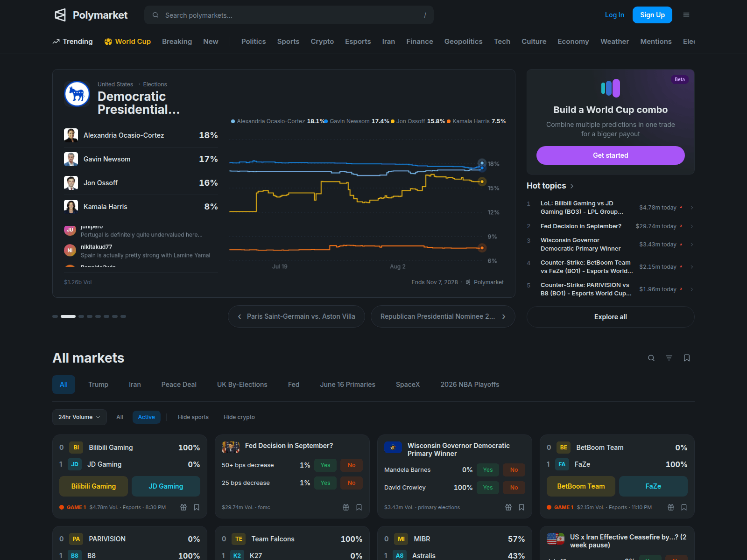The width and height of the screenshot is (747, 560).
Task: Pick No for David Crowley
Action: pos(514,488)
